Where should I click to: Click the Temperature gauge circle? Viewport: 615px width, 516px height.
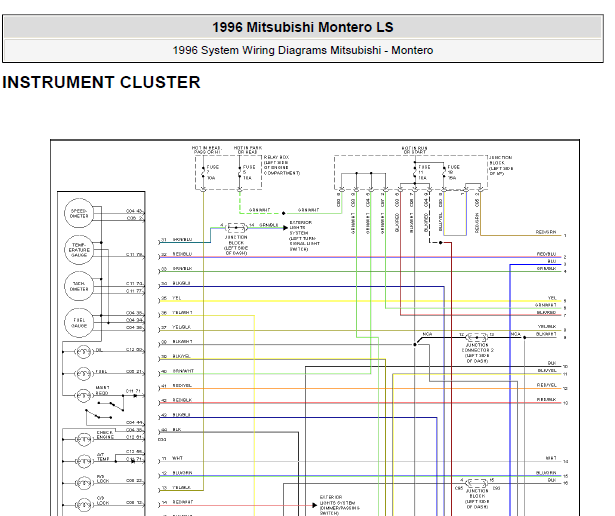[x=79, y=250]
